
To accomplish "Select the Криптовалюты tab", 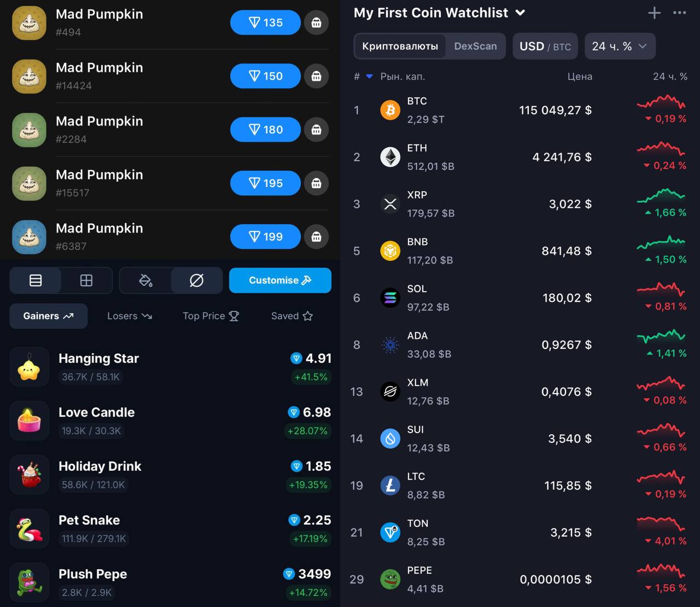I will tap(400, 46).
